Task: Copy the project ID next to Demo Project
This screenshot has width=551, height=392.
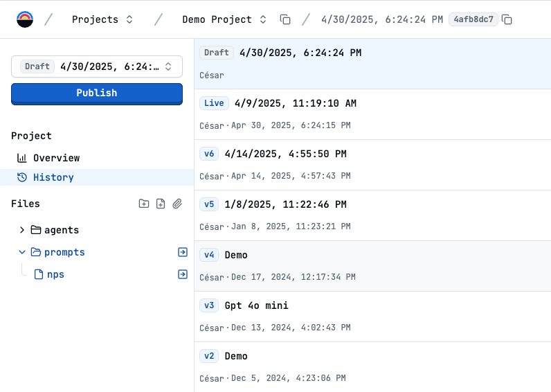Action: [285, 19]
